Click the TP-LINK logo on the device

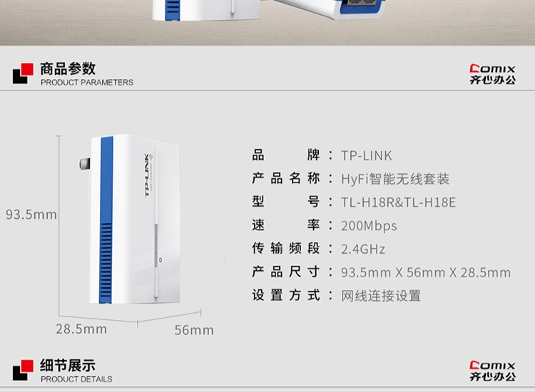[148, 175]
